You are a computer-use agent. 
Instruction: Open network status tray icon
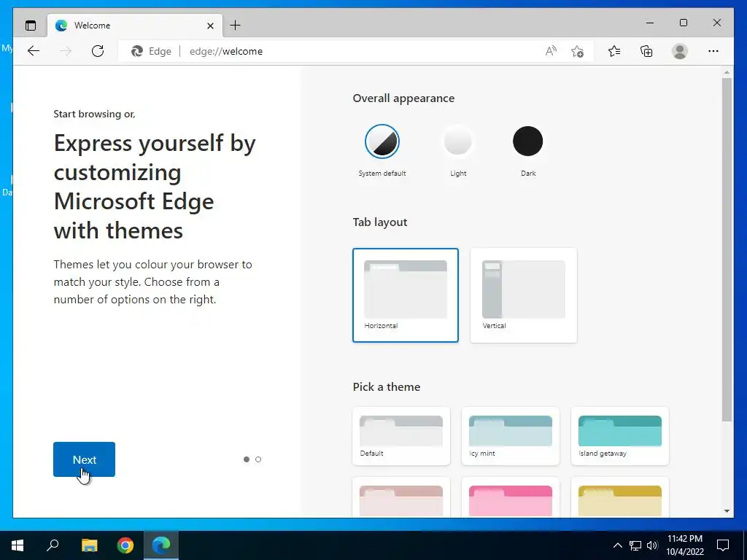(x=635, y=545)
